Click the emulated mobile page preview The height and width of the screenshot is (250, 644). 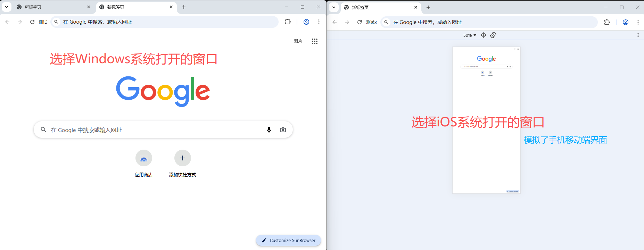(x=486, y=120)
